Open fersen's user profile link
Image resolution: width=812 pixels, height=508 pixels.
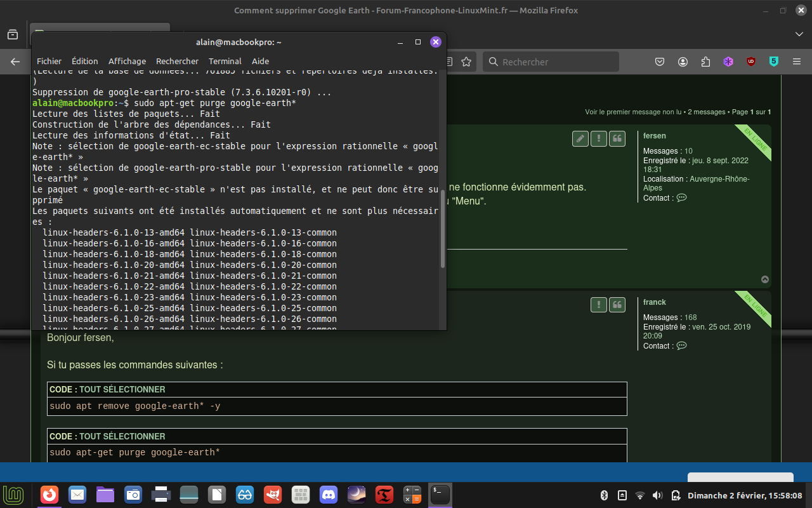(654, 136)
